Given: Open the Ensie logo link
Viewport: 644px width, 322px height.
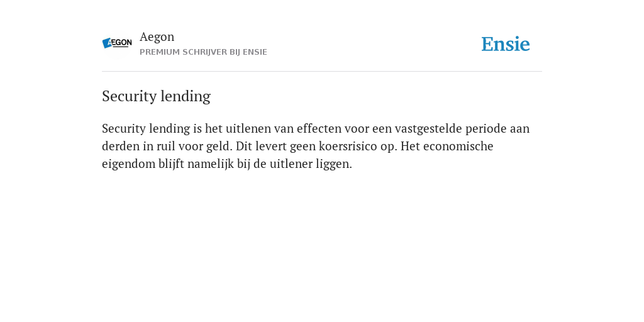Looking at the screenshot, I should [x=506, y=44].
